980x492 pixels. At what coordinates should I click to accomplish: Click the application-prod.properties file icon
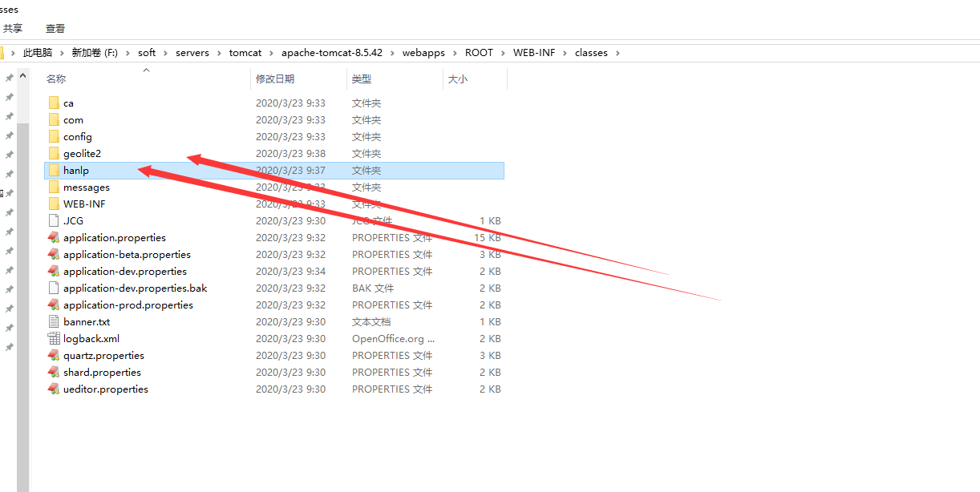coord(54,304)
